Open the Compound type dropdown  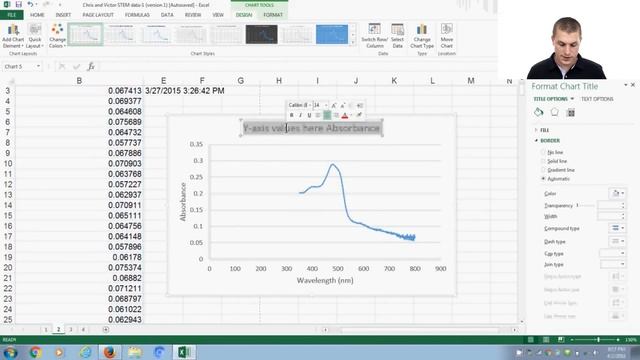click(x=617, y=228)
